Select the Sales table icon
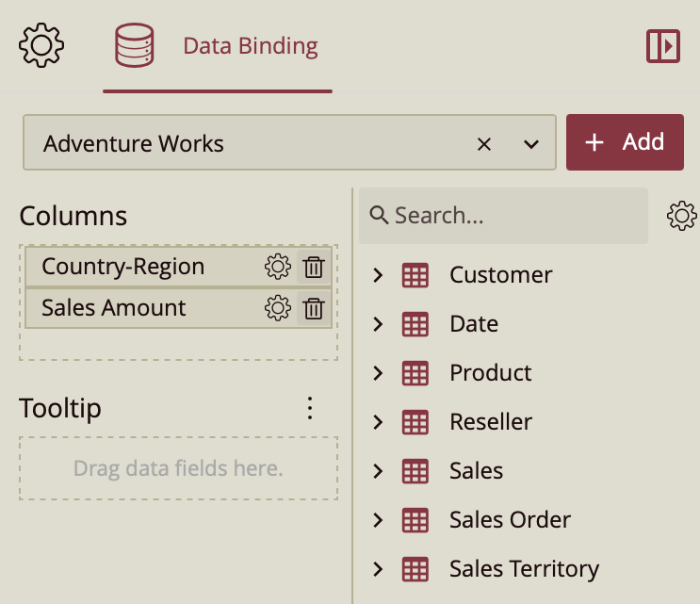Viewport: 700px width, 604px height. (415, 471)
